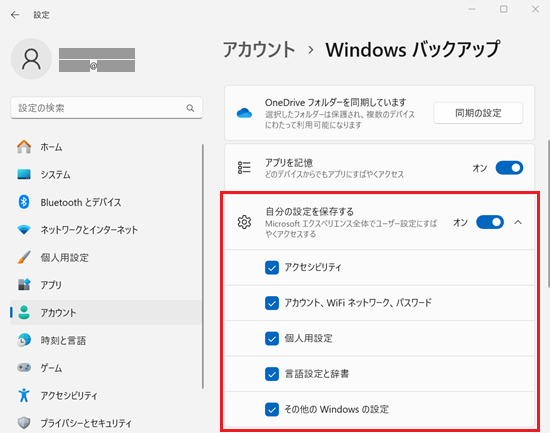Click the Accounts person icon in sidebar
Viewport: 550px width, 433px height.
coord(24,312)
